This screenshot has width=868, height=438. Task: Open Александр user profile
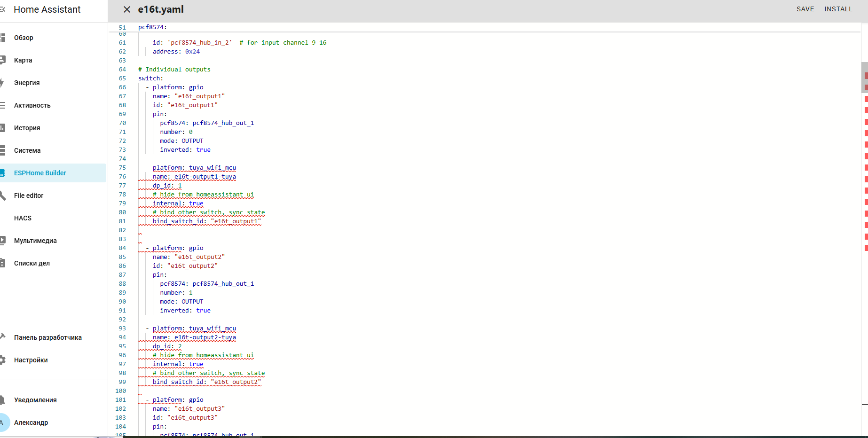pyautogui.click(x=31, y=422)
